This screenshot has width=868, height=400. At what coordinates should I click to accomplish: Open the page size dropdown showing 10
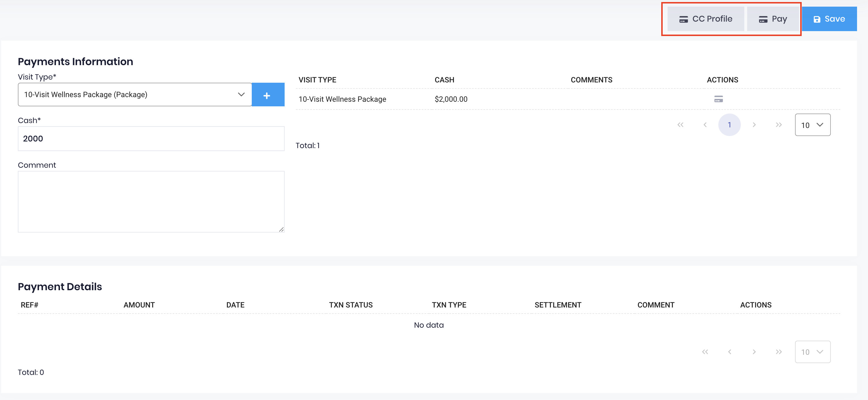[812, 125]
